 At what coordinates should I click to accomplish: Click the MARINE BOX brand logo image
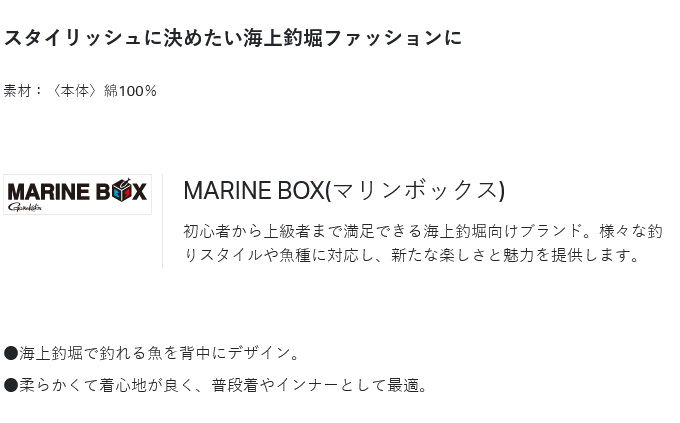(x=77, y=194)
